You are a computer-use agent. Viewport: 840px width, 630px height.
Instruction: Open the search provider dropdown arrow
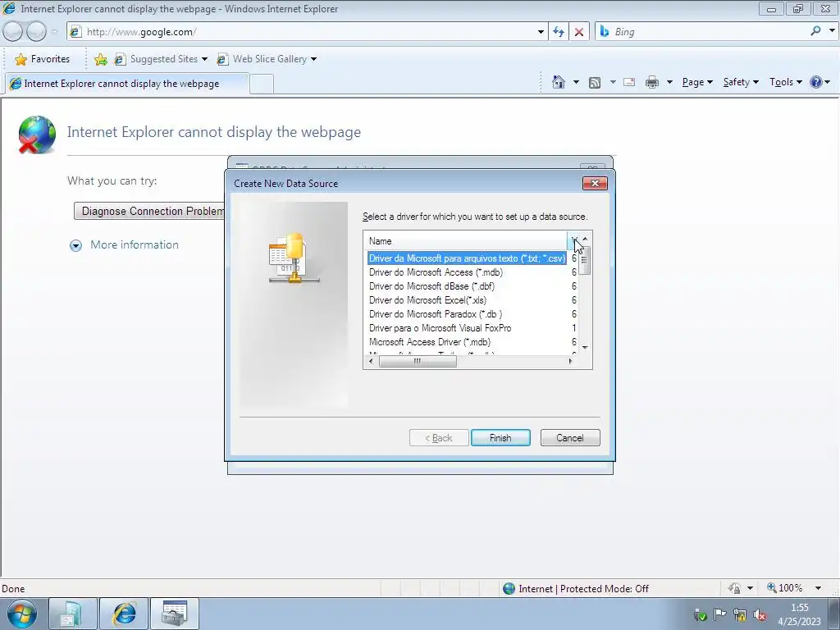point(832,31)
